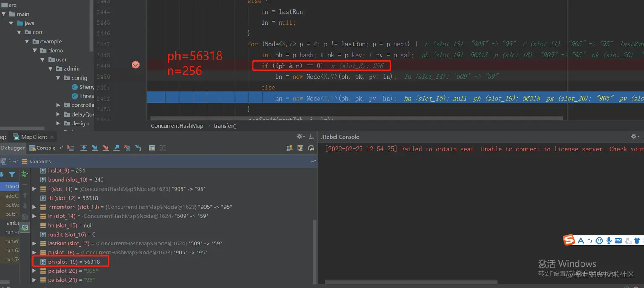Open JRebel Console settings gear
The height and width of the screenshot is (288, 644).
[634, 137]
